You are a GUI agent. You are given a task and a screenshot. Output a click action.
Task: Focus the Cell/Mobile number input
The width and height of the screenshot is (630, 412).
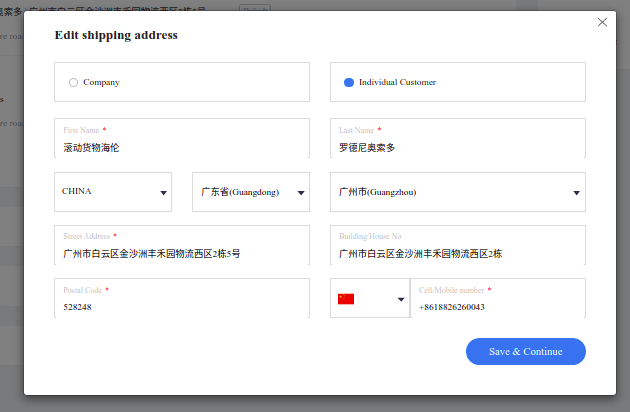point(497,307)
